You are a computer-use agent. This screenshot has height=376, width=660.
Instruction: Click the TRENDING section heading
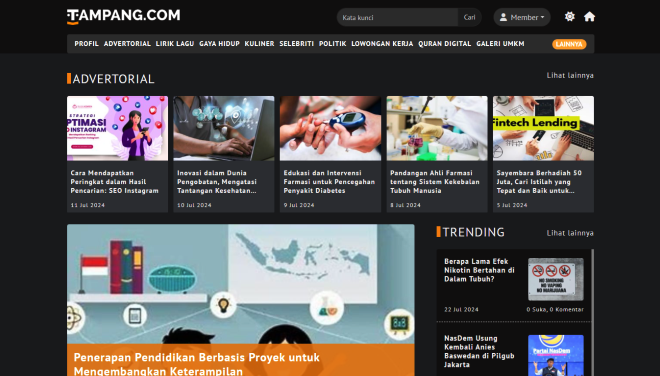[x=474, y=232]
